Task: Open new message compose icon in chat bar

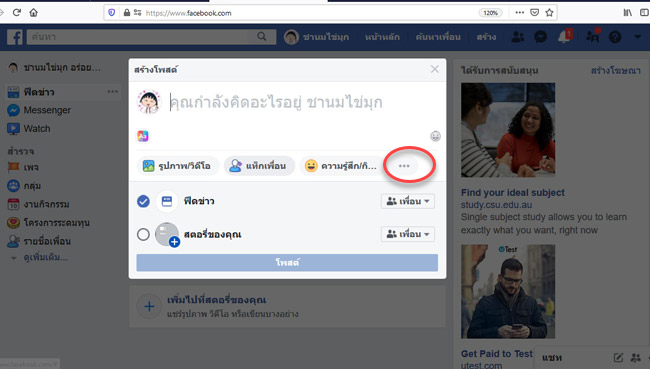Action: (x=618, y=357)
